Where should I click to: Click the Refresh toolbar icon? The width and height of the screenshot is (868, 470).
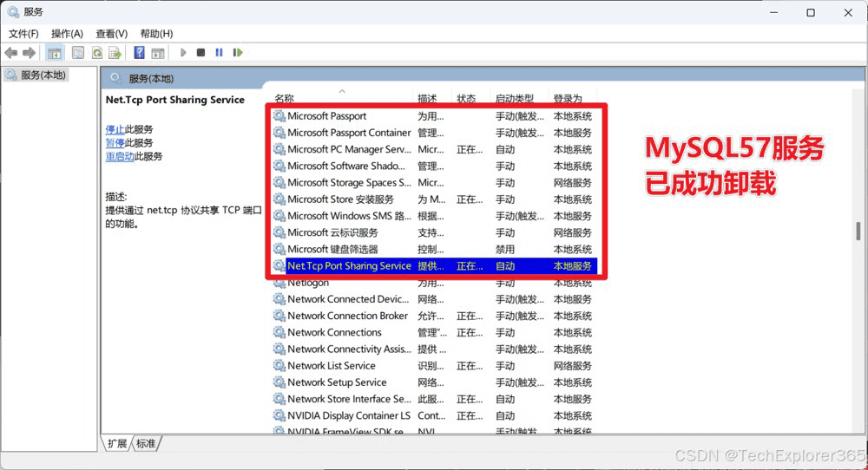point(97,53)
